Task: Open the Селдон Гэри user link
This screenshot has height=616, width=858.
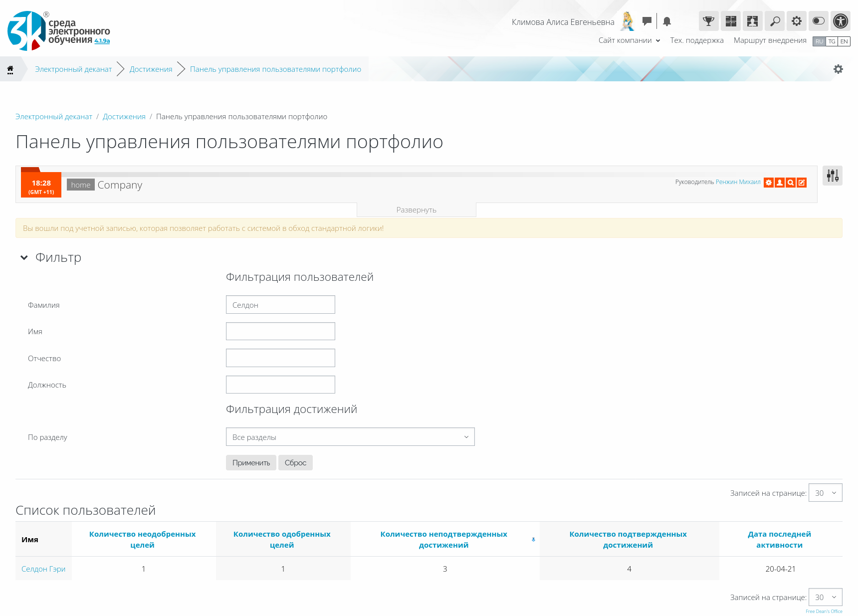Action: (x=43, y=569)
